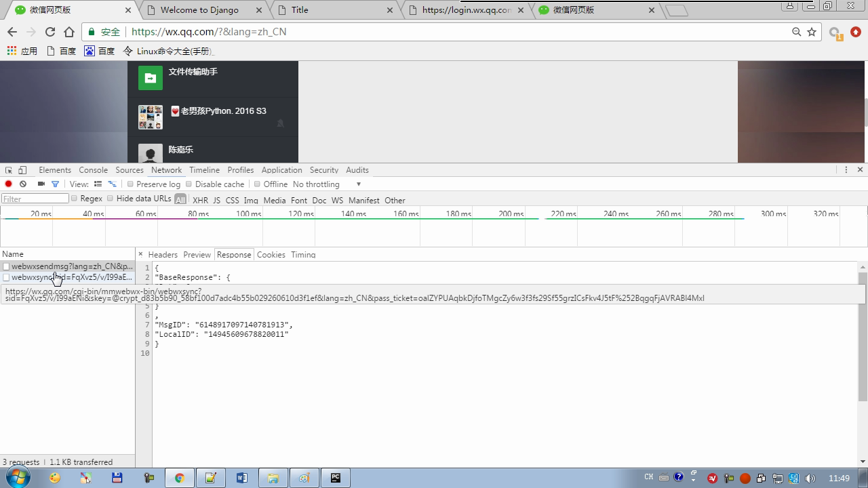The width and height of the screenshot is (868, 488).
Task: Open PyCharm from the taskbar
Action: 336,478
